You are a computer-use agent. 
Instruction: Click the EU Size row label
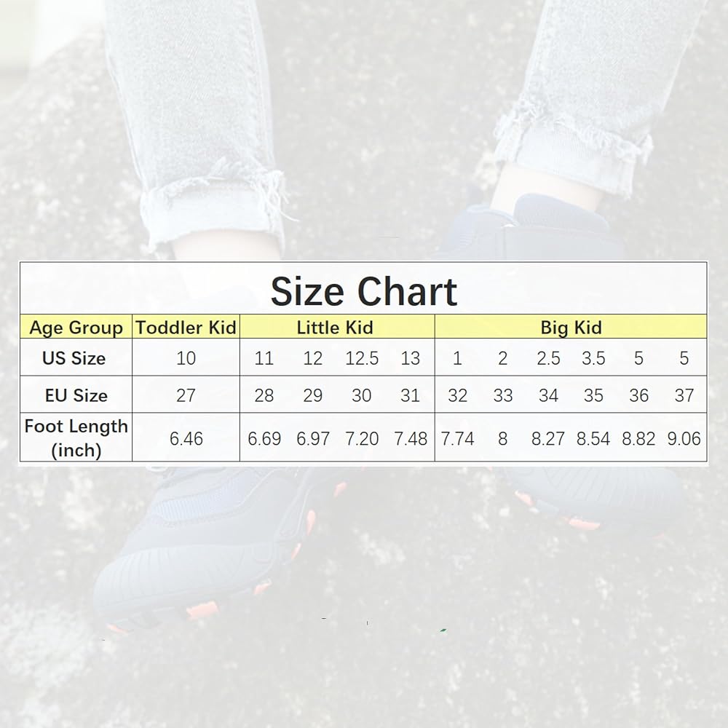pos(76,395)
